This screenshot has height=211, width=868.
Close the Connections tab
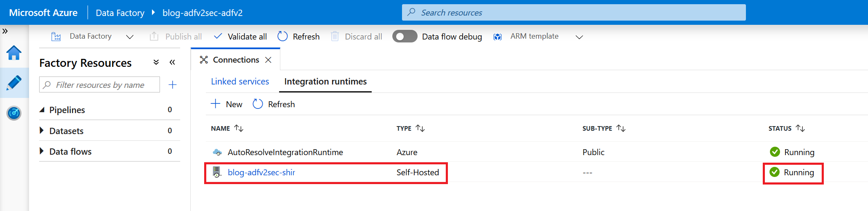click(268, 60)
